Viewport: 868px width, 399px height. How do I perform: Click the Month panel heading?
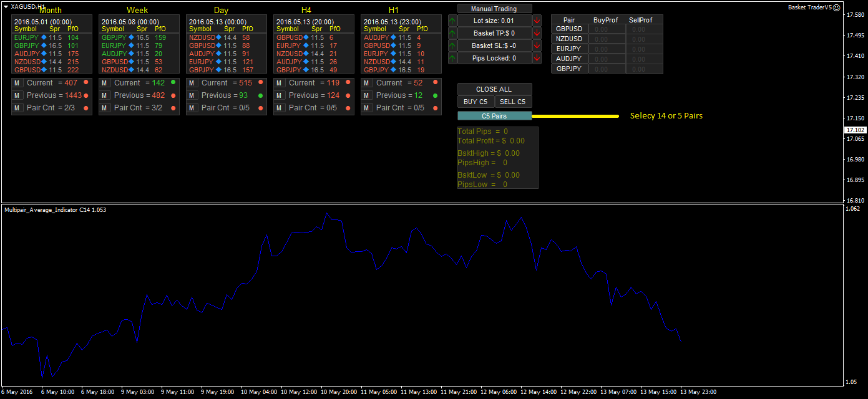coord(50,10)
